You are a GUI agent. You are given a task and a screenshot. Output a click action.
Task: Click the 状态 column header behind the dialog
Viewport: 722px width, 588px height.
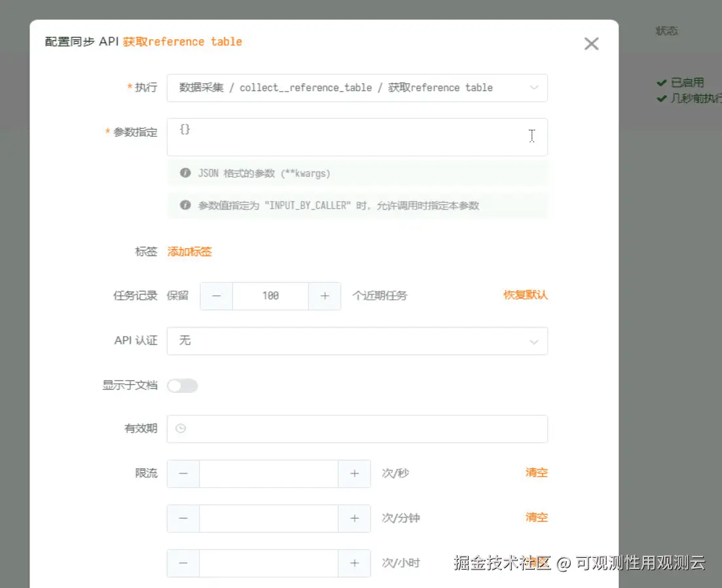tap(666, 31)
